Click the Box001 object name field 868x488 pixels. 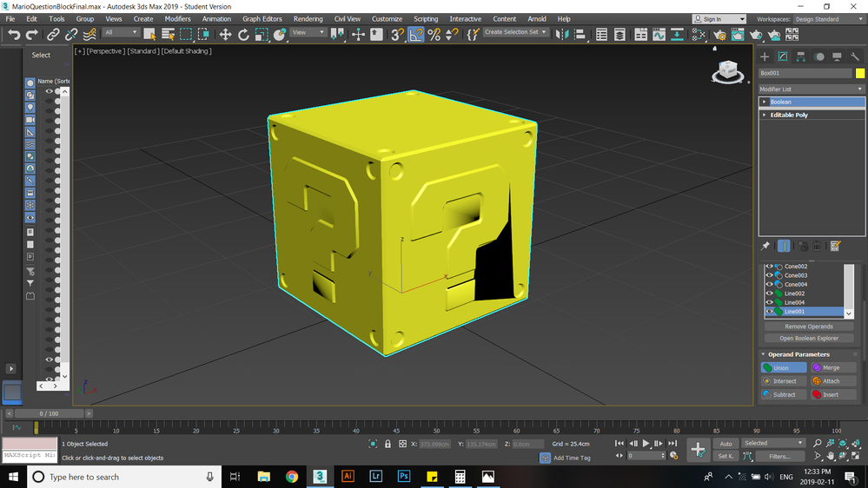coord(805,73)
